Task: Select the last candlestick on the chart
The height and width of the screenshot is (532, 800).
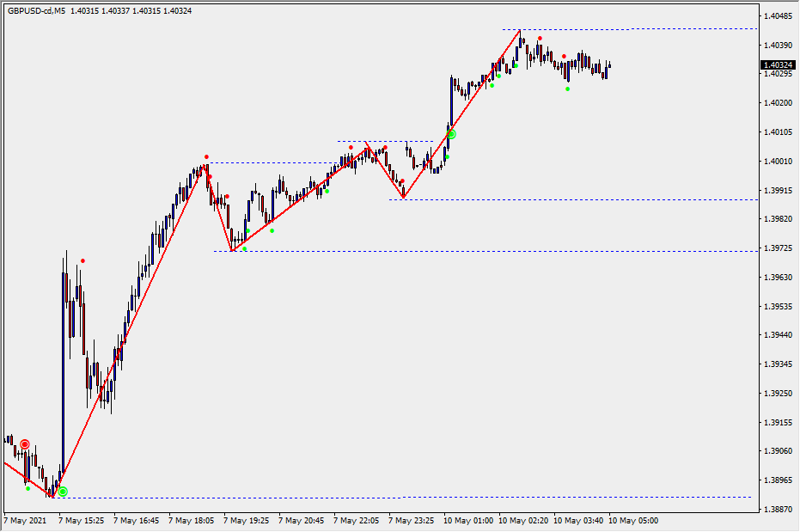Action: 608,65
